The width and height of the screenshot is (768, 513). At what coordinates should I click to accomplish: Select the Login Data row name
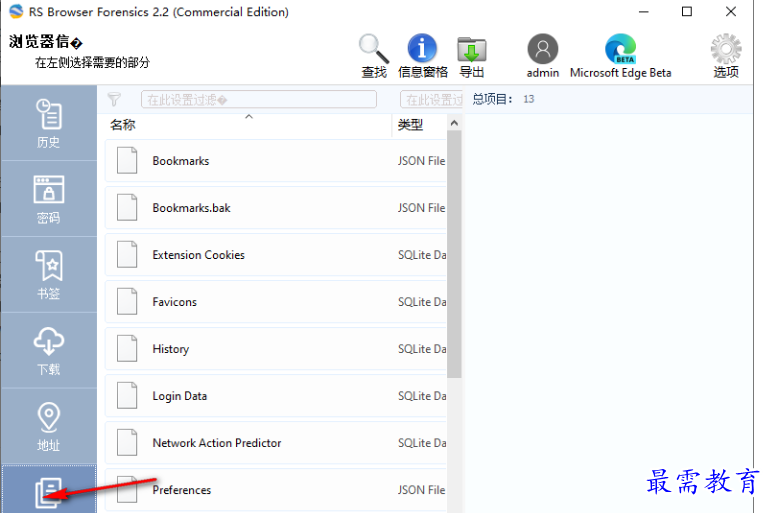(179, 396)
